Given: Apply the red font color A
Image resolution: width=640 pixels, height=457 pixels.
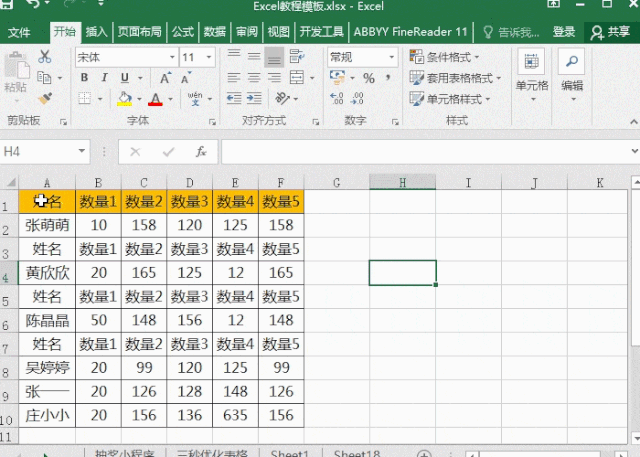Looking at the screenshot, I should [x=155, y=98].
